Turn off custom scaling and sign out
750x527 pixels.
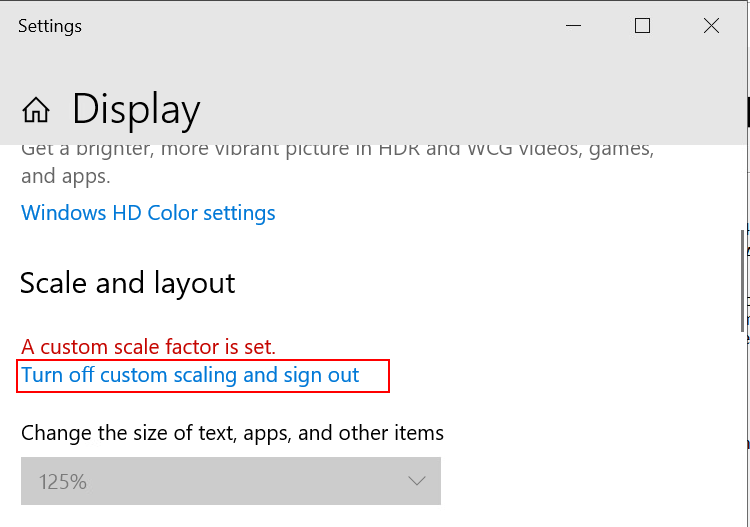[190, 376]
